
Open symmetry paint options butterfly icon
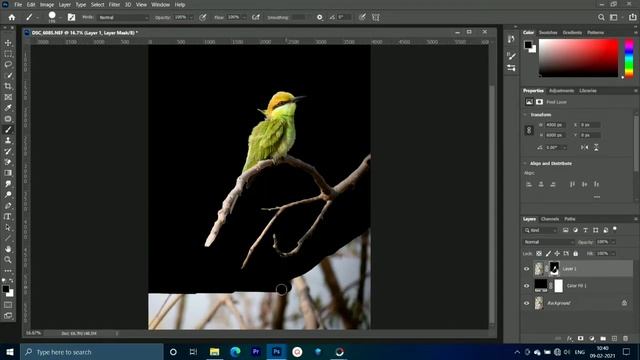376,17
